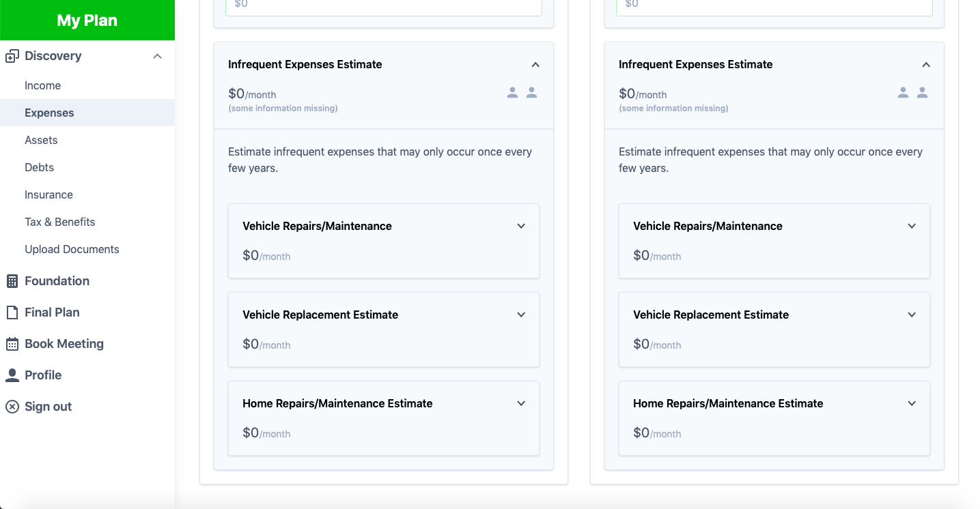This screenshot has width=980, height=509.
Task: Expand Home Repairs/Maintenance Estimate on the left
Action: 520,403
